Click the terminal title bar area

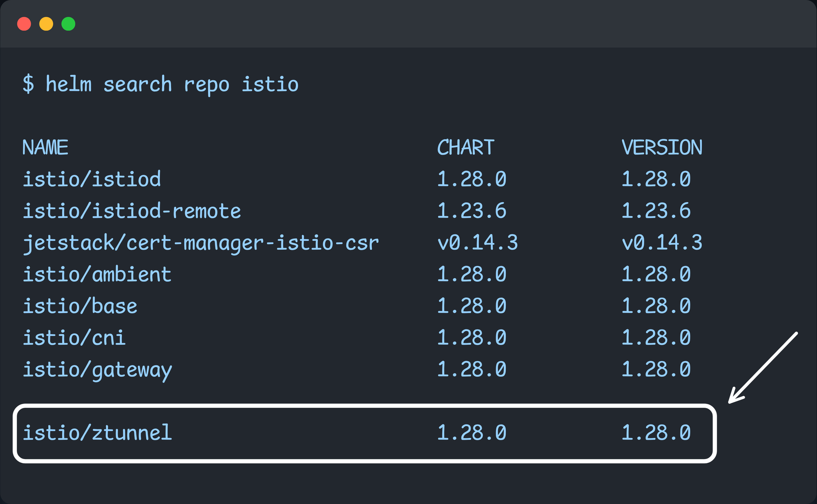pos(408,24)
